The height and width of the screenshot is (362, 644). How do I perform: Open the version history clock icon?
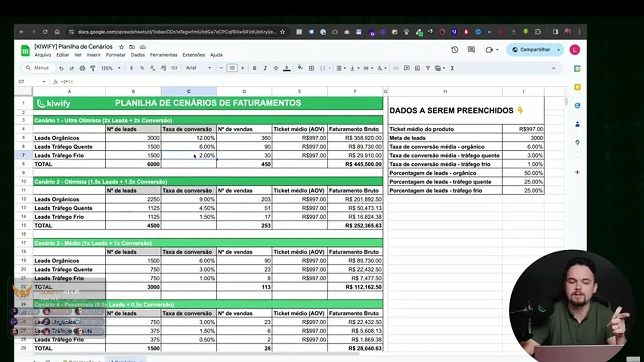coord(455,50)
